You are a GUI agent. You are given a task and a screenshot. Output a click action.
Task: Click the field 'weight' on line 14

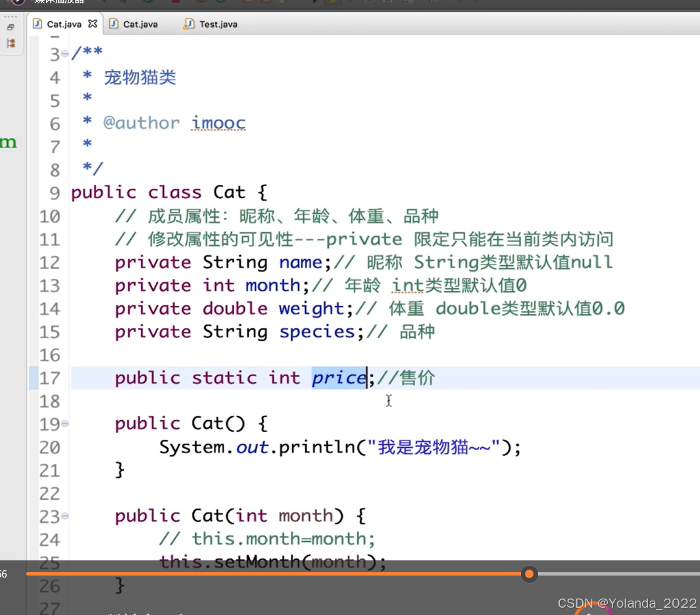[x=311, y=309]
